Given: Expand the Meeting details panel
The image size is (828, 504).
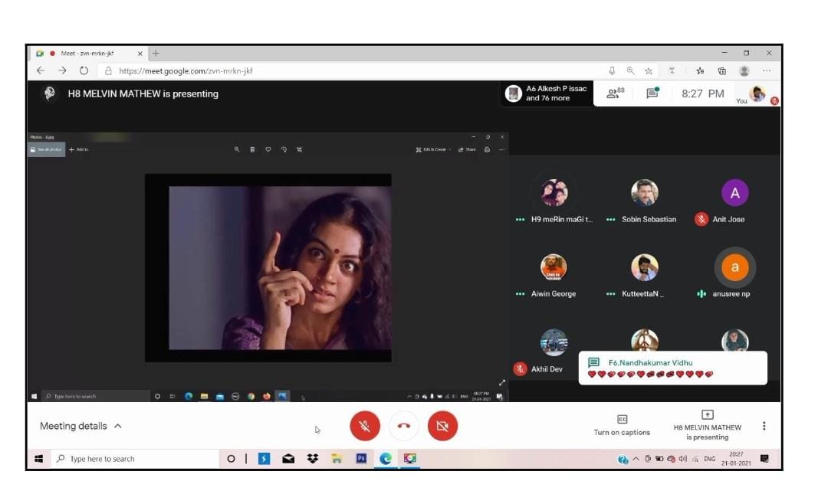Looking at the screenshot, I should 80,426.
